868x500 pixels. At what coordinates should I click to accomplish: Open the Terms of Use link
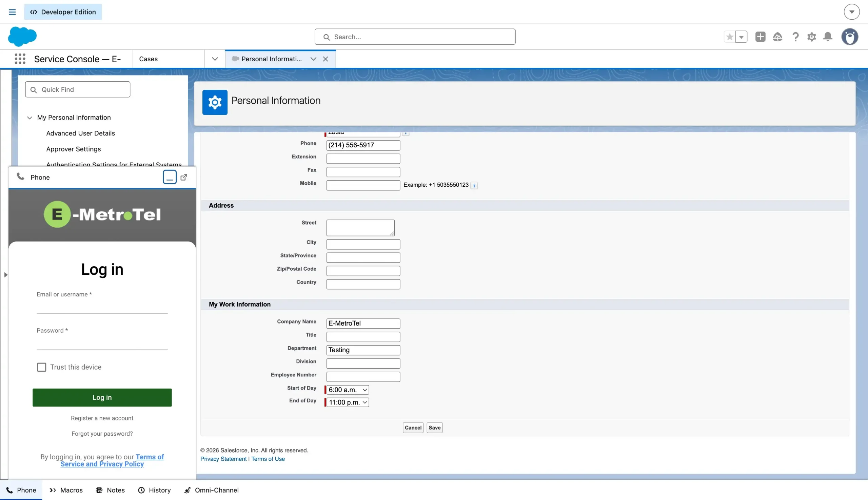pos(268,459)
